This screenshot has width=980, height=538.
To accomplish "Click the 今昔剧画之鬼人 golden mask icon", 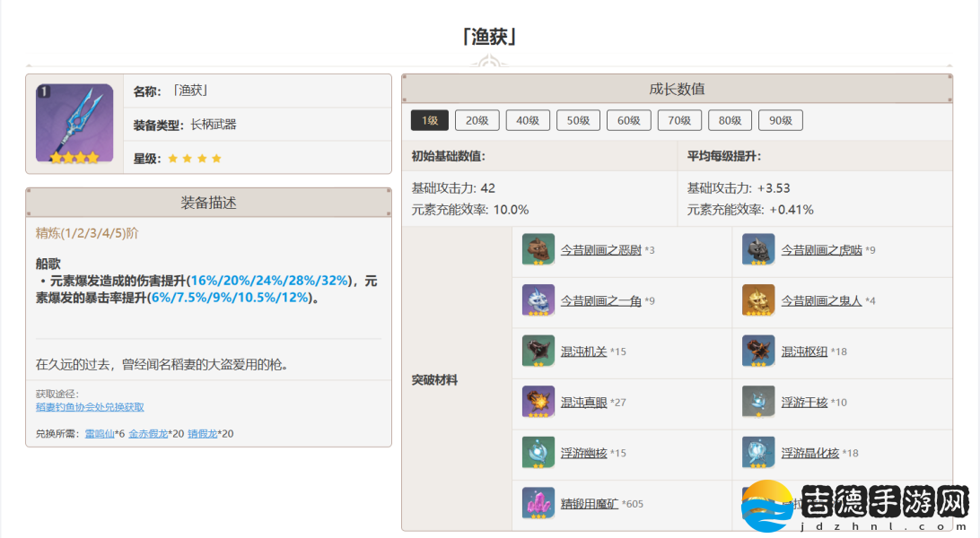I will (x=757, y=300).
